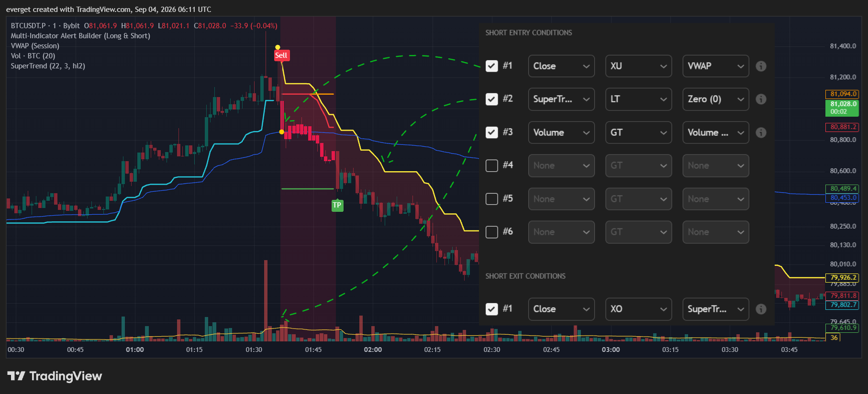Open the SuperTr... source dropdown in entry #2

coord(561,99)
